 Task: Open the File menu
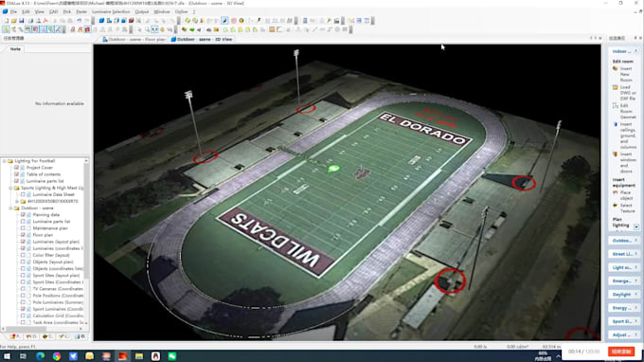click(13, 12)
